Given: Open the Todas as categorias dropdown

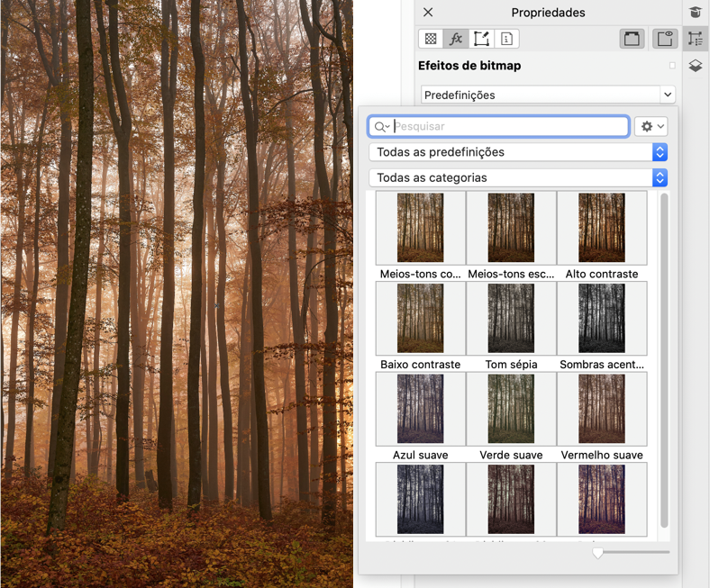Looking at the screenshot, I should click(660, 177).
